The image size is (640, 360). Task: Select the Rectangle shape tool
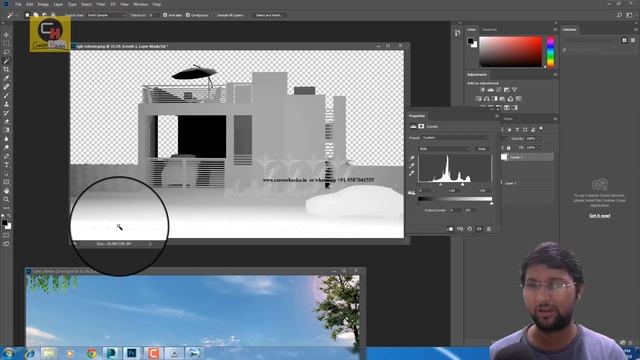click(x=6, y=182)
